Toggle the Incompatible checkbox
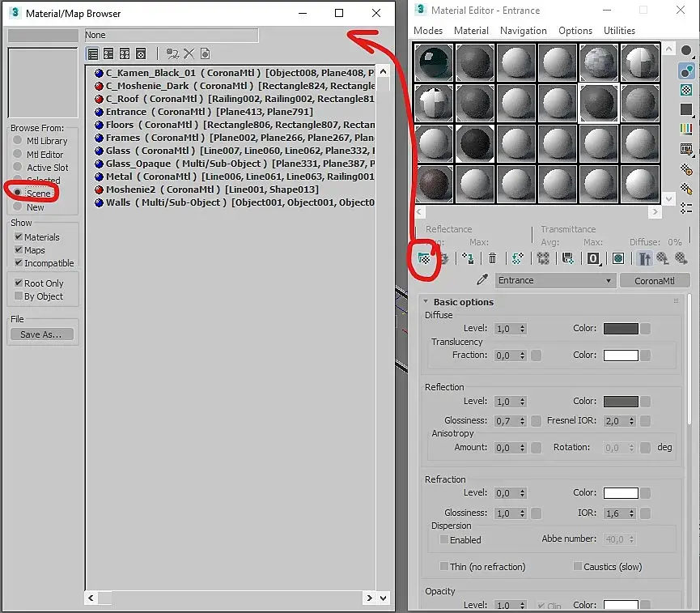 pos(19,262)
